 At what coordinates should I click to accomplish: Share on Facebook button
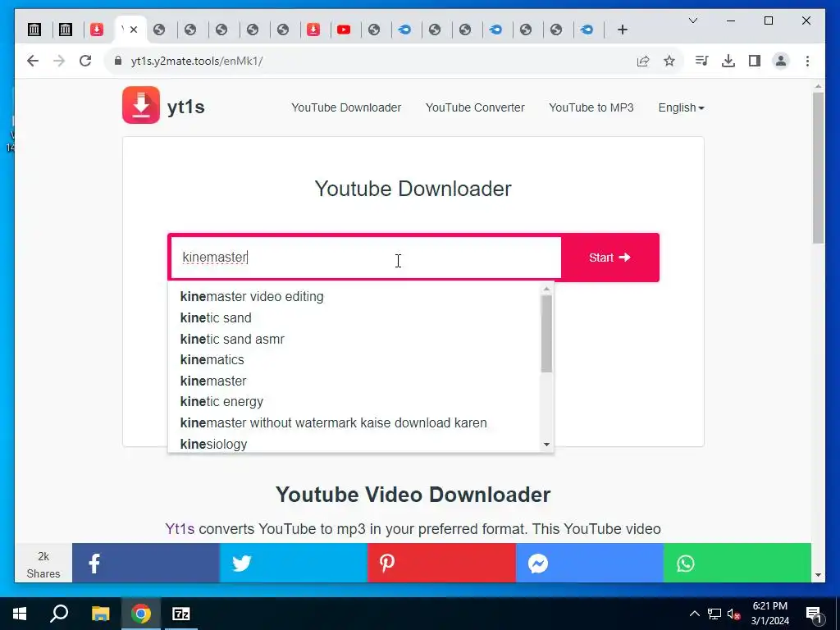146,563
